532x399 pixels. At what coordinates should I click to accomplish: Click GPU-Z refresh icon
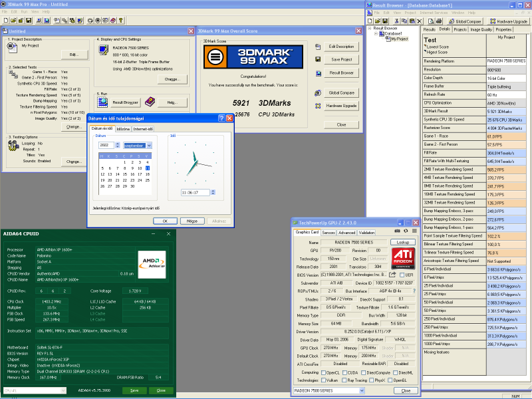[x=406, y=231]
